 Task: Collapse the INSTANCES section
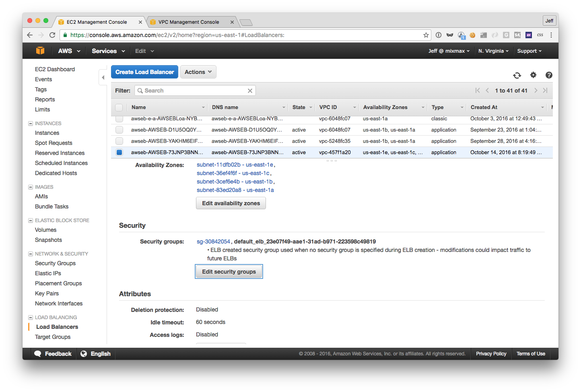(31, 124)
